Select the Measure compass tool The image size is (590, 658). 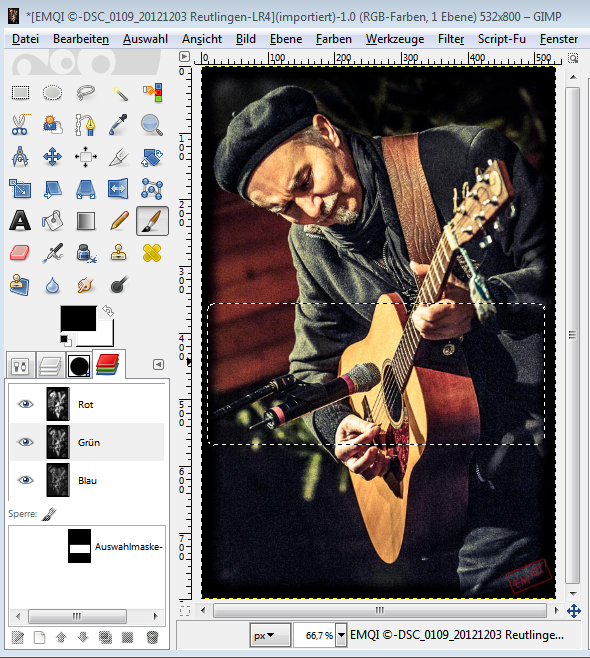click(20, 157)
